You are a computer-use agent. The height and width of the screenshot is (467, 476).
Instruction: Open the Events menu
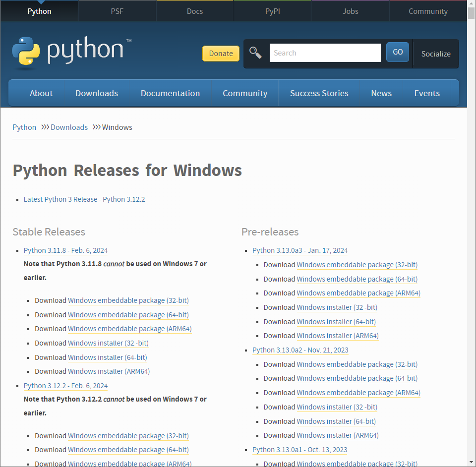(x=427, y=93)
